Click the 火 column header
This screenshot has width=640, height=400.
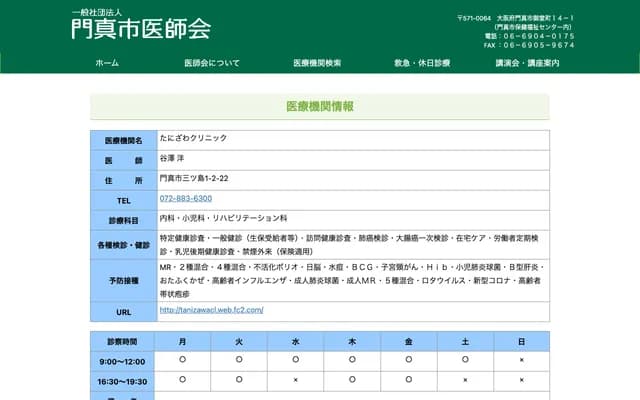[x=239, y=342]
